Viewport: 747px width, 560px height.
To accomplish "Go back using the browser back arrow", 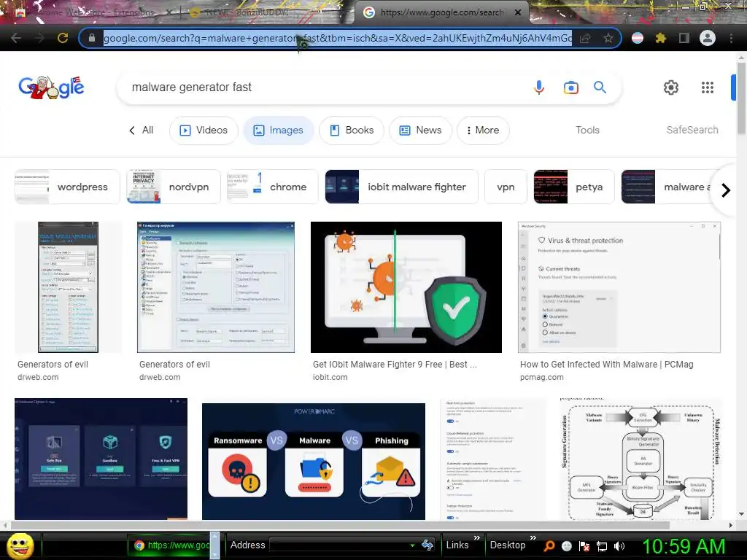I will pyautogui.click(x=16, y=38).
